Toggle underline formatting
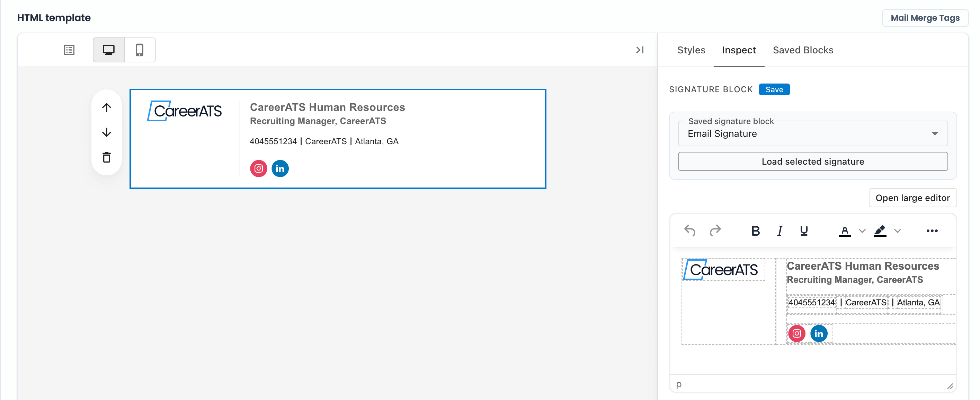The image size is (980, 400). [x=803, y=231]
